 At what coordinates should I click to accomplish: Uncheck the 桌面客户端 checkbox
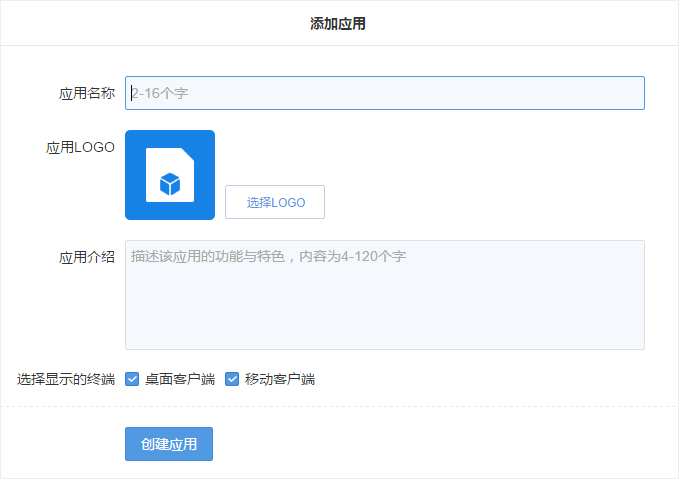point(132,379)
